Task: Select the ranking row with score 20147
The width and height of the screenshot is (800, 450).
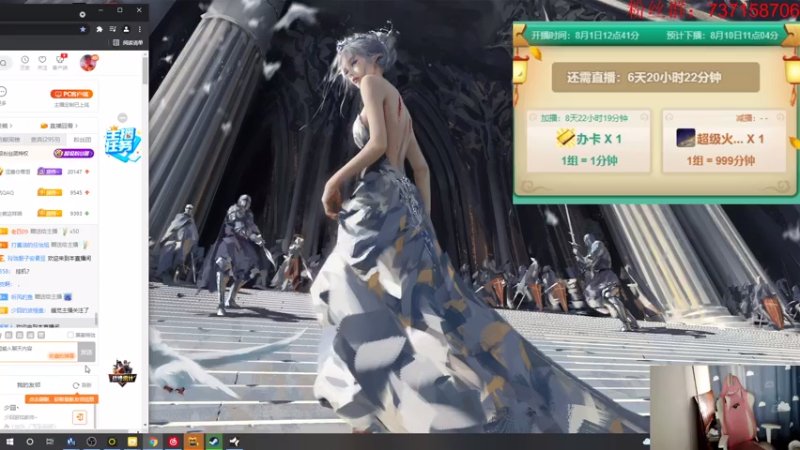Action: [47, 172]
